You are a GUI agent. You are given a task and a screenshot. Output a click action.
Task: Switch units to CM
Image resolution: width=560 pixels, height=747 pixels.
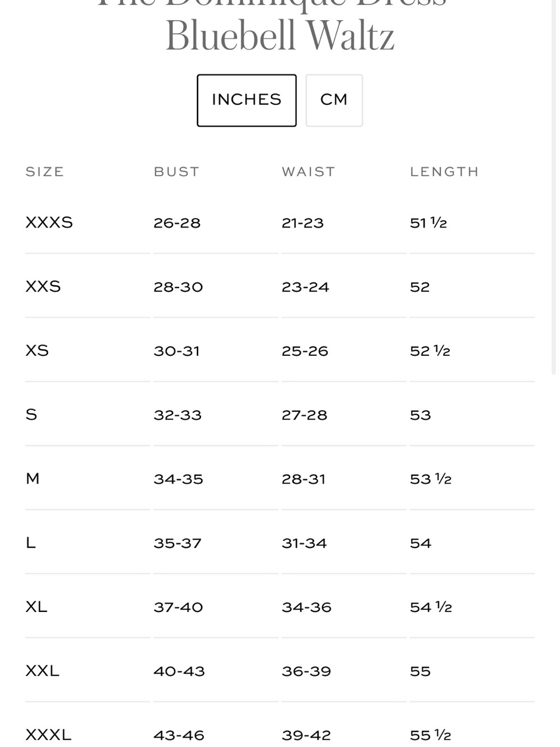click(334, 100)
